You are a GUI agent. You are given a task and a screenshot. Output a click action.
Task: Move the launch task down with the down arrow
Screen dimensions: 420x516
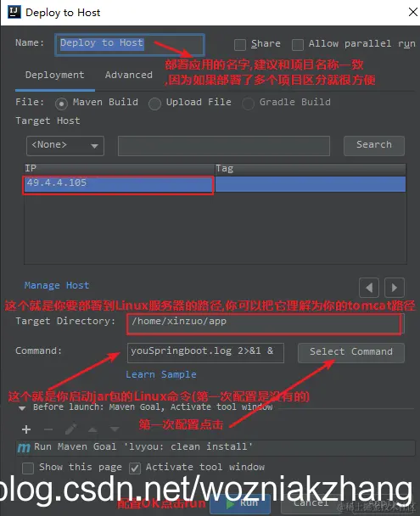[115, 429]
